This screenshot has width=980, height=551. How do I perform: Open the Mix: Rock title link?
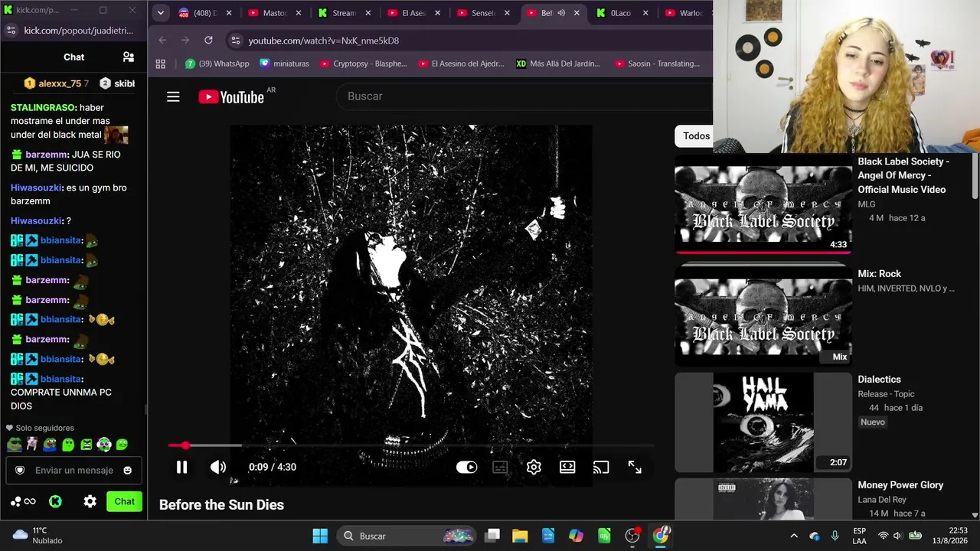pyautogui.click(x=879, y=274)
